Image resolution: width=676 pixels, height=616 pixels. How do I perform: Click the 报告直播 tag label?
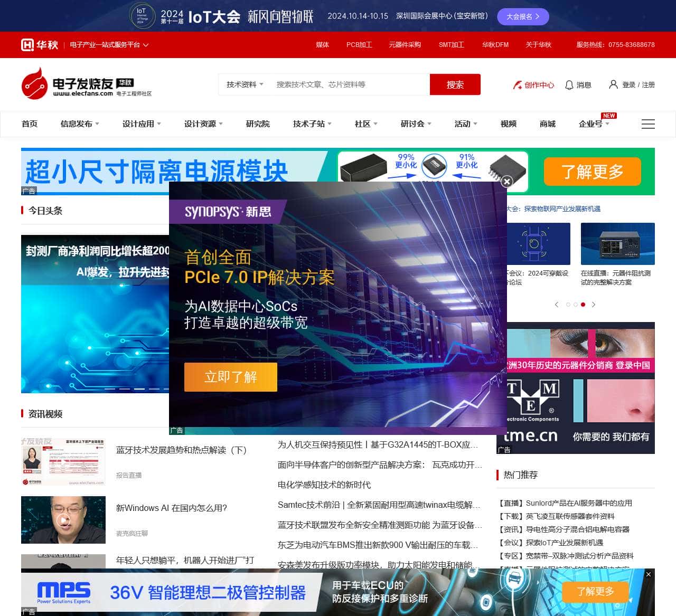tap(129, 475)
